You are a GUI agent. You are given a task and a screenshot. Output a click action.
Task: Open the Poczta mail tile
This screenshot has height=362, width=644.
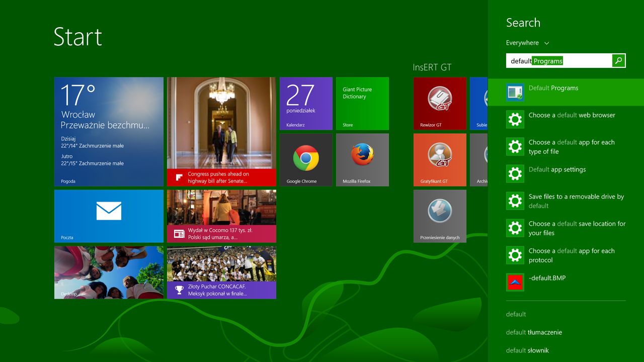coord(109,216)
